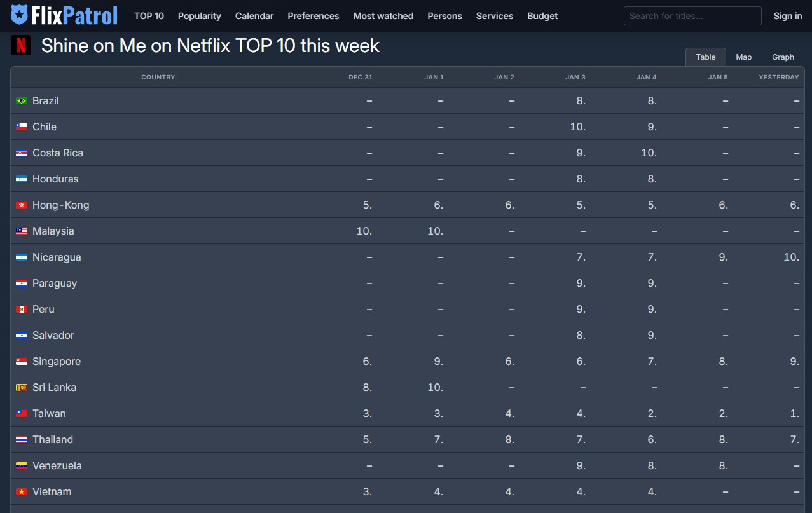This screenshot has width=812, height=513.
Task: Click the Netflix logo icon beside title
Action: [x=21, y=45]
